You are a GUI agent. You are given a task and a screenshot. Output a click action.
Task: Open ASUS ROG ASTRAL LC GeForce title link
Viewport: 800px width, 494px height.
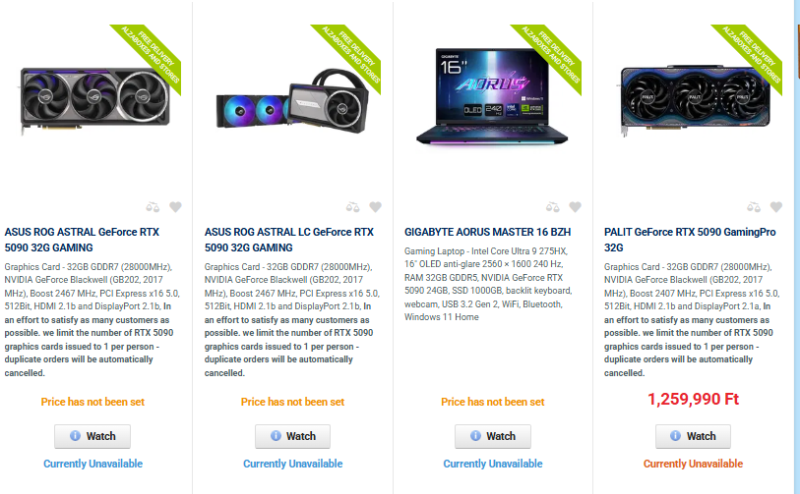pyautogui.click(x=289, y=240)
